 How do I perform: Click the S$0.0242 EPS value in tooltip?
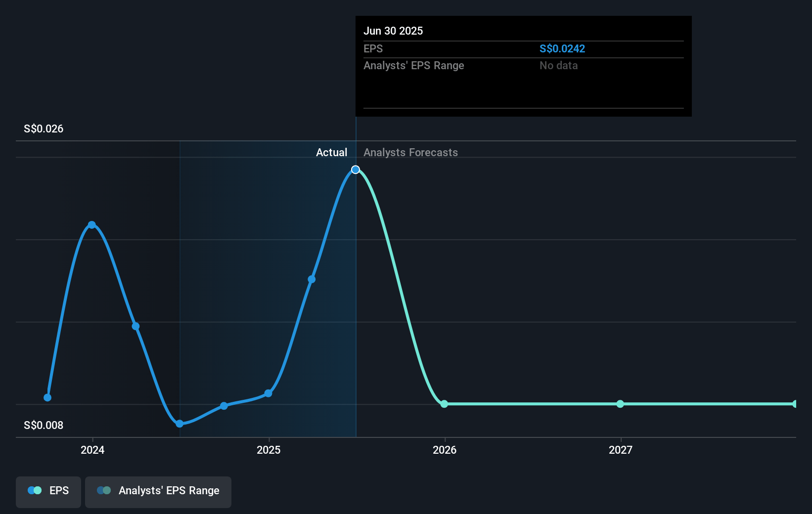[x=562, y=48]
